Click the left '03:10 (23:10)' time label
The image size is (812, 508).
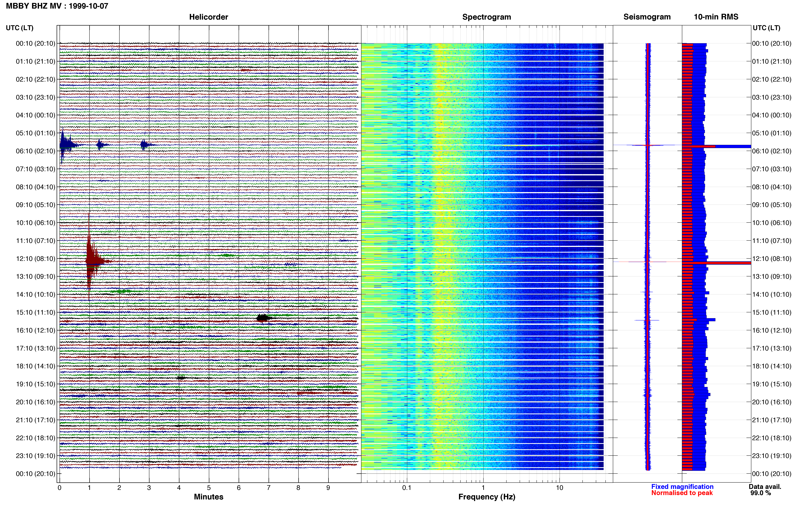point(36,97)
